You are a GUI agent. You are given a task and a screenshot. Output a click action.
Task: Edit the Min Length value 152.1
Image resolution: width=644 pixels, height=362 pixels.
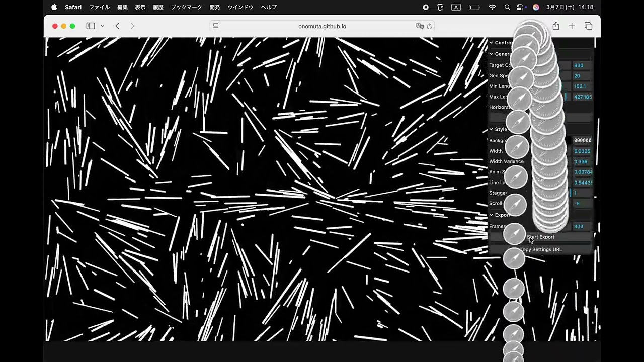(x=582, y=86)
